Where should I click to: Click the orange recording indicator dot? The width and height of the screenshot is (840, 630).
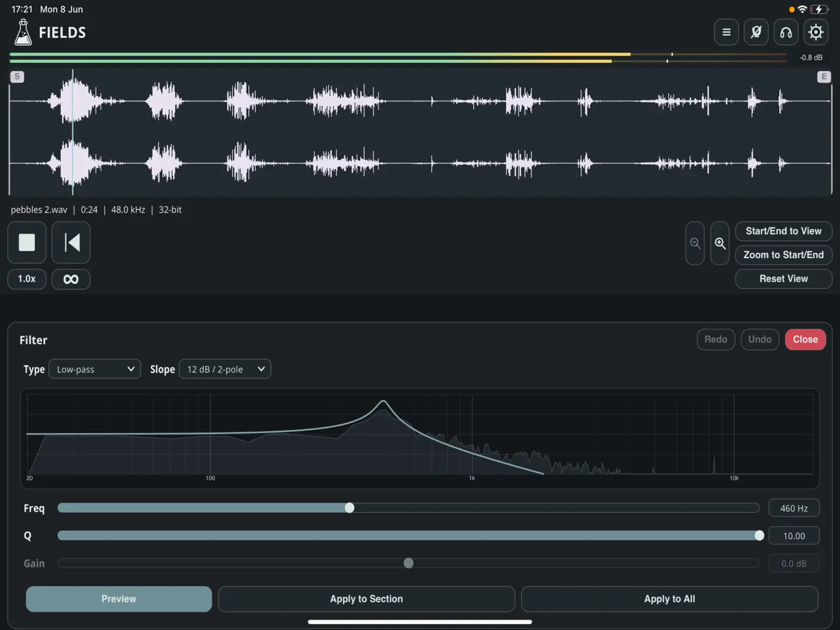click(792, 9)
